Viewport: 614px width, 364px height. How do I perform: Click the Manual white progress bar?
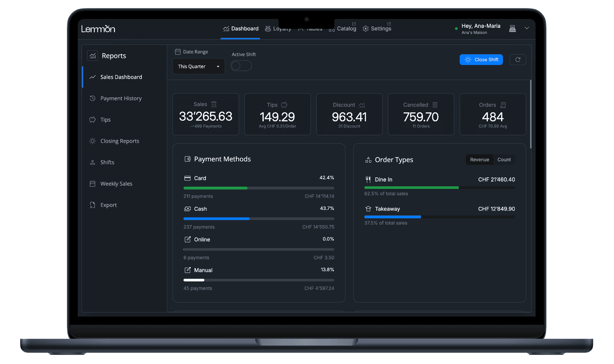coord(194,280)
